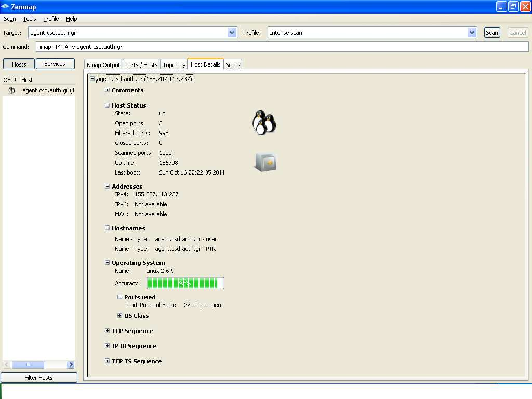The image size is (532, 399).
Task: Focus the Target input field
Action: pyautogui.click(x=128, y=33)
